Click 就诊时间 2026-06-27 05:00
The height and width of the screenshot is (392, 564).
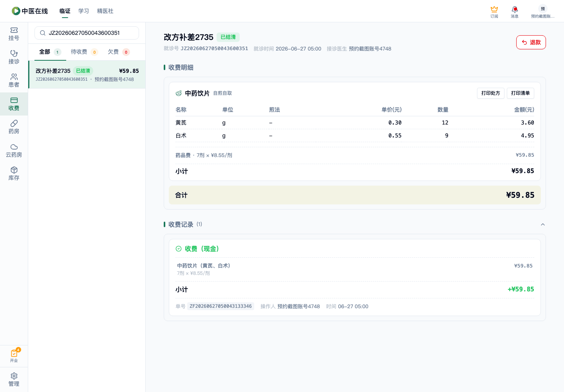[287, 49]
